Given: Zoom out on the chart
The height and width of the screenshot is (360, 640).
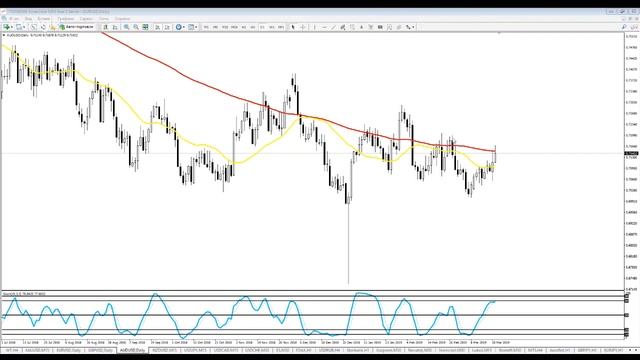Looking at the screenshot, I should (136, 27).
